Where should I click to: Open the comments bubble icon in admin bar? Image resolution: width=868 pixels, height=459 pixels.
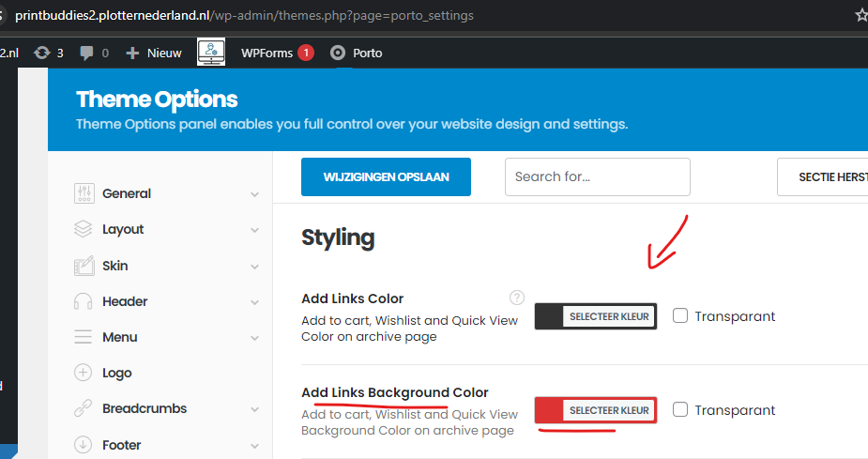(x=86, y=54)
